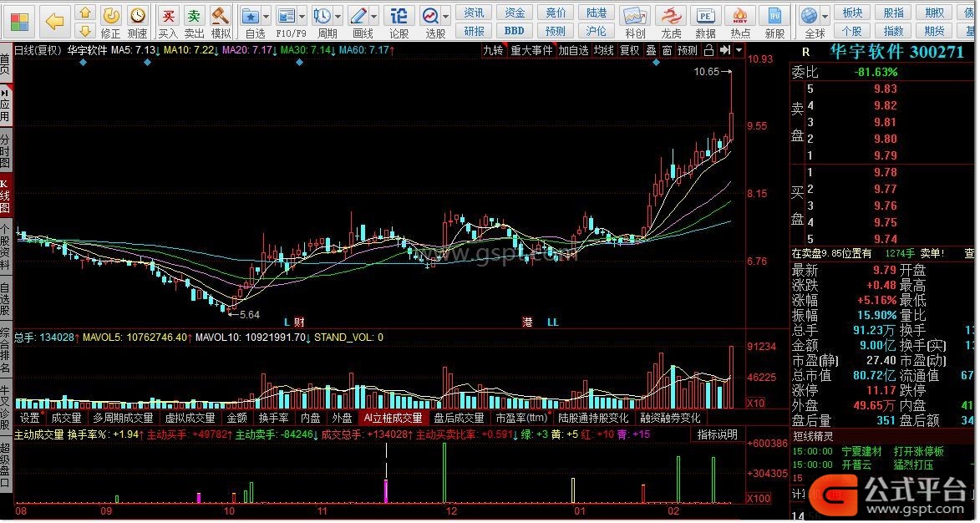Screen dimensions: 980x523
Task: Expand the 自选 dropdown arrow
Action: [267, 16]
